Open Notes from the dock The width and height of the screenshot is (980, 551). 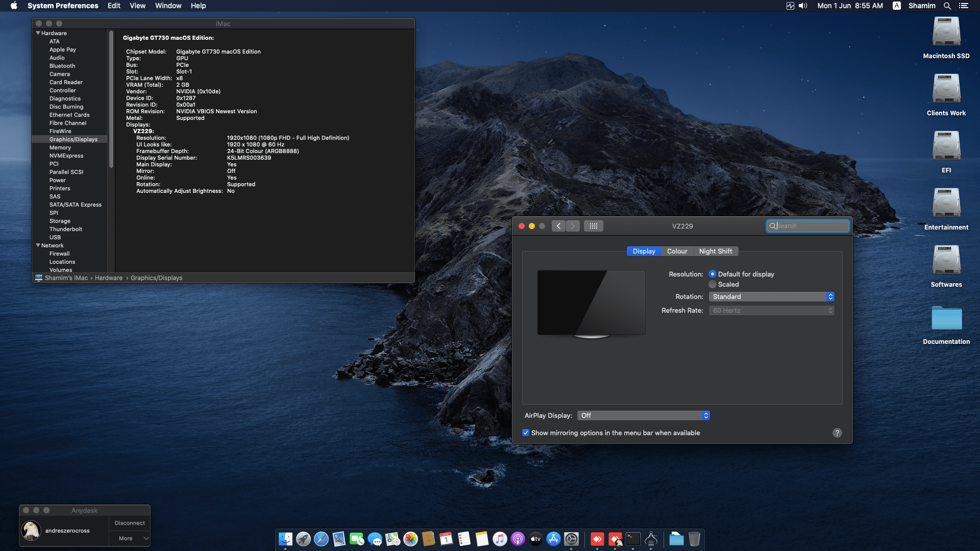pyautogui.click(x=482, y=539)
